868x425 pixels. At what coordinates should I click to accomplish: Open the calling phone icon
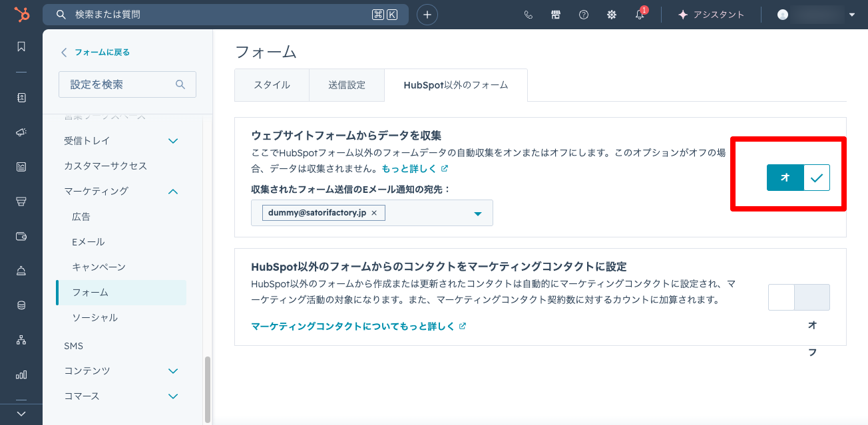tap(529, 15)
